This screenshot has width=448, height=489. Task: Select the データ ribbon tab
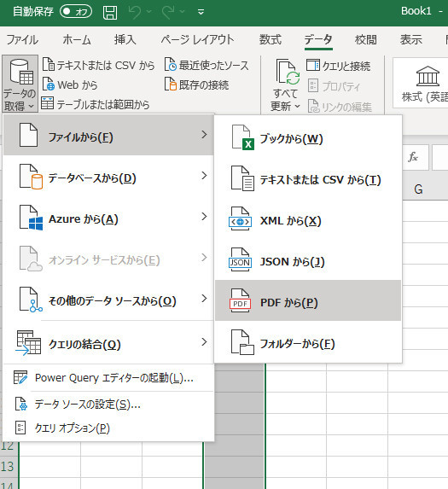[318, 40]
